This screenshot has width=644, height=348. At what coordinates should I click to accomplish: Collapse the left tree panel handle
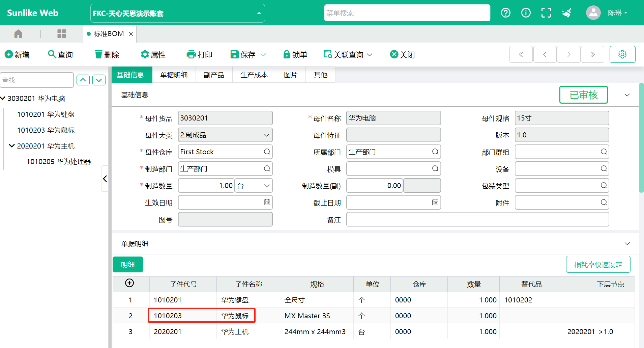(105, 179)
